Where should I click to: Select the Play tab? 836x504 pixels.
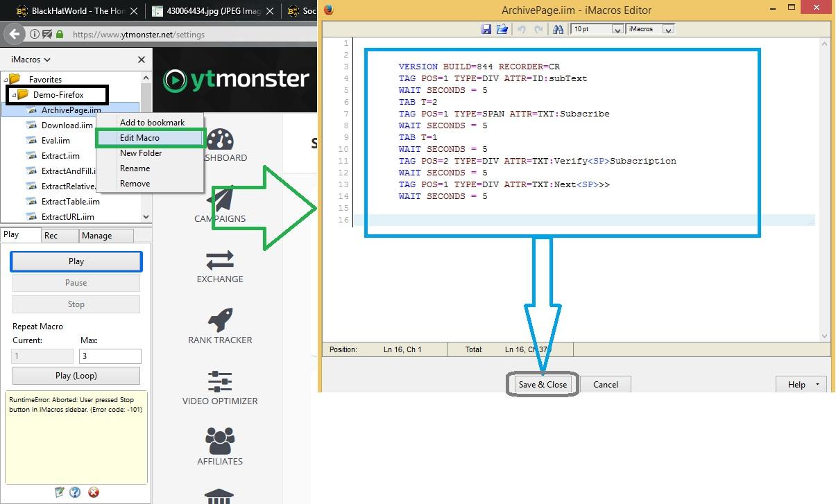tap(20, 235)
